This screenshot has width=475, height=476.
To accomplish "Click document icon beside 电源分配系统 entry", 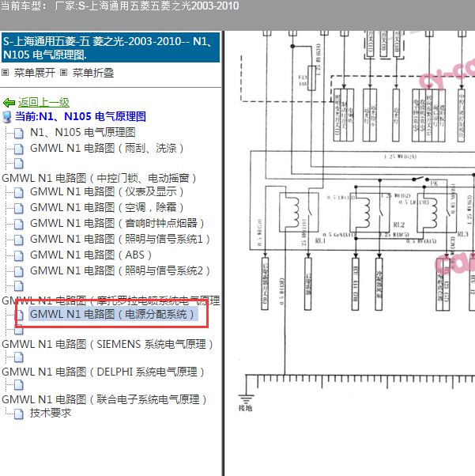I will coord(20,315).
